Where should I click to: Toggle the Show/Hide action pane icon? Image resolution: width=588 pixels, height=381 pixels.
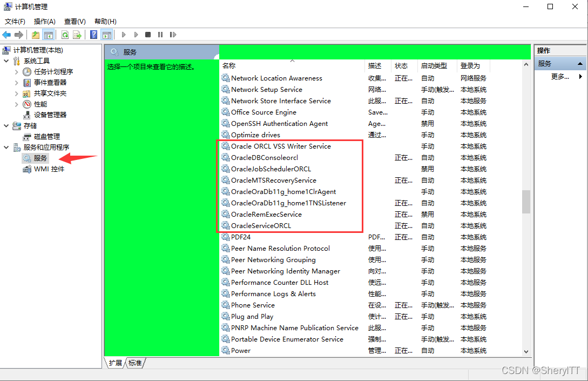107,35
